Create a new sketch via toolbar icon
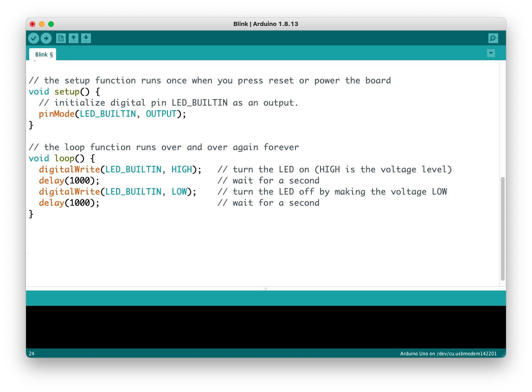532x392 pixels. click(x=61, y=38)
